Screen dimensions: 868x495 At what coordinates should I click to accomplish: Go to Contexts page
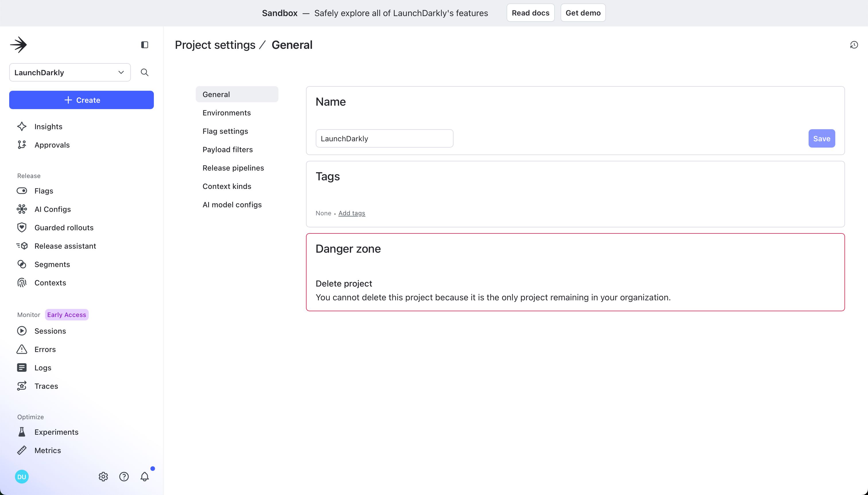tap(50, 283)
